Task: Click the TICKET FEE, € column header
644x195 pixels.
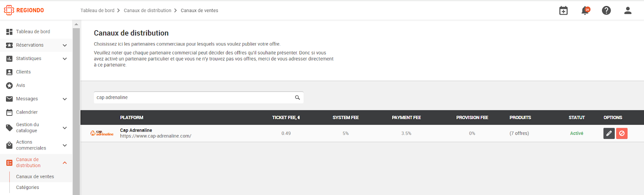Action: (x=286, y=118)
